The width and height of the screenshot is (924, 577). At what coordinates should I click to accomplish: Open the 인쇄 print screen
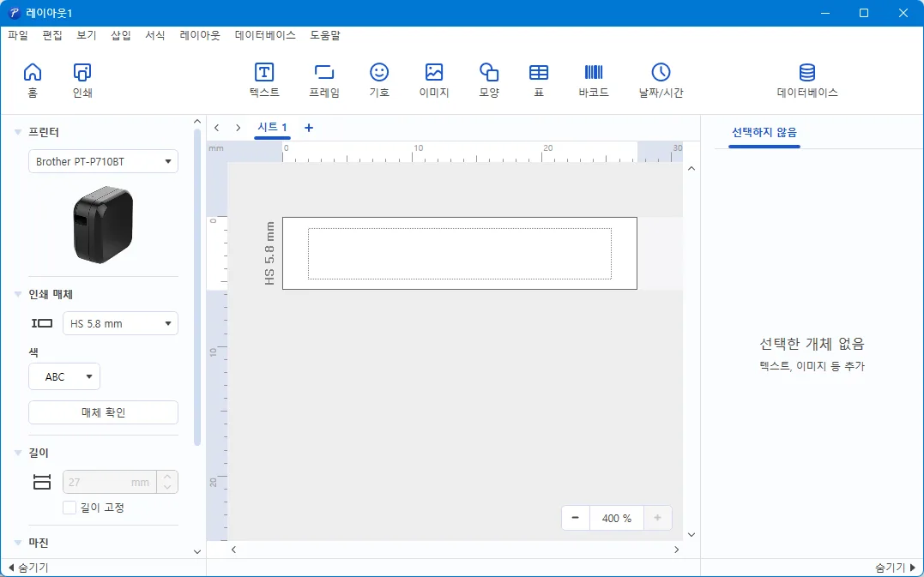82,80
